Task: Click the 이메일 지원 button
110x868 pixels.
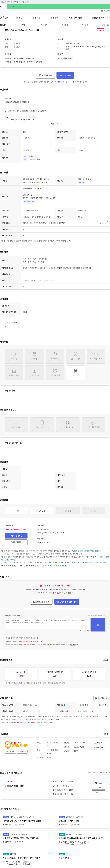Action: coord(16,542)
